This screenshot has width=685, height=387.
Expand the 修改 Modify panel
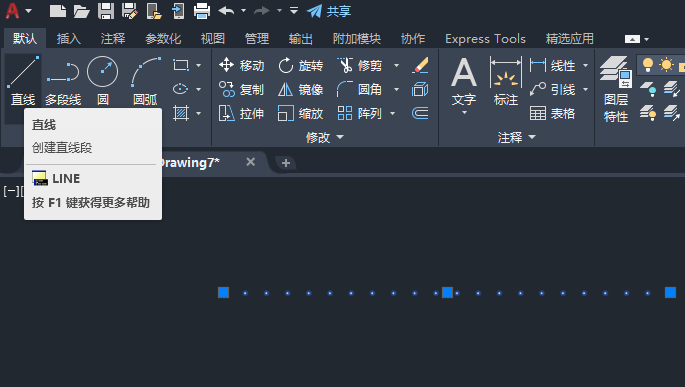(325, 138)
